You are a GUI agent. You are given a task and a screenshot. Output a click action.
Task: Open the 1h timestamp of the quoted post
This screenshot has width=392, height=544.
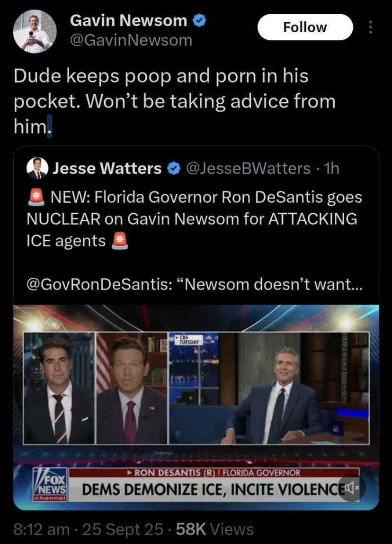(331, 169)
